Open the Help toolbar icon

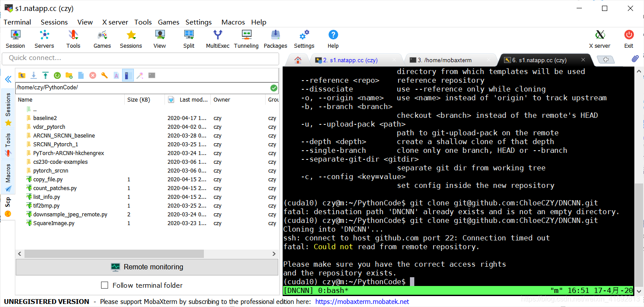(x=333, y=39)
